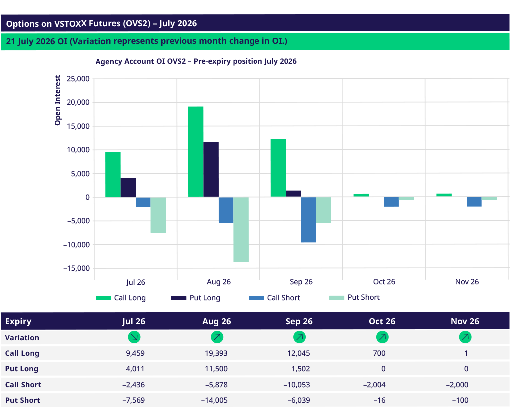Image resolution: width=511 pixels, height=420 pixels.
Task: Click the Put Long value 1,502
Action: (301, 369)
